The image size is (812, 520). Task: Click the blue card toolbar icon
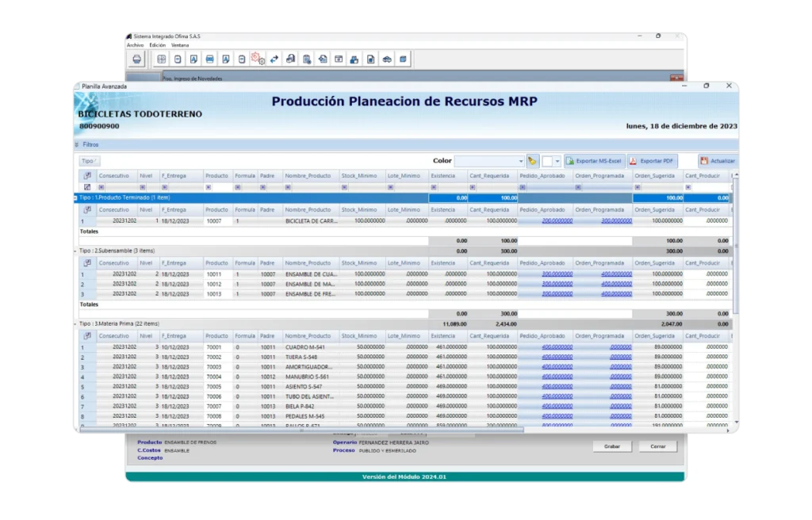[209, 59]
